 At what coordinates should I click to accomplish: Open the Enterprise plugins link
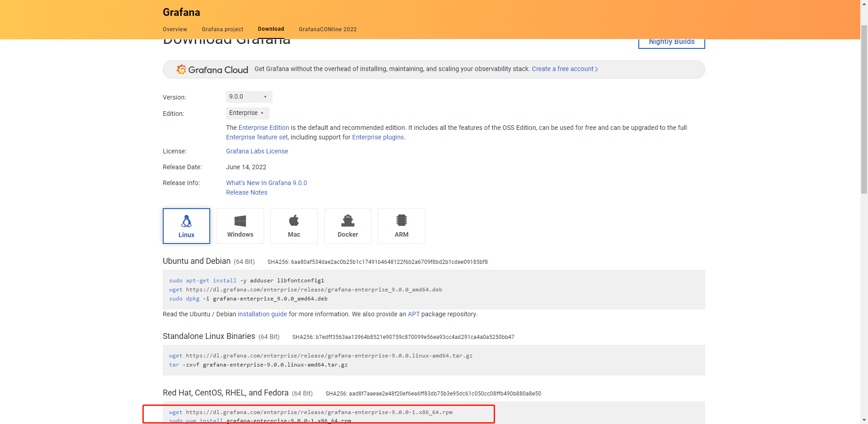pyautogui.click(x=378, y=137)
